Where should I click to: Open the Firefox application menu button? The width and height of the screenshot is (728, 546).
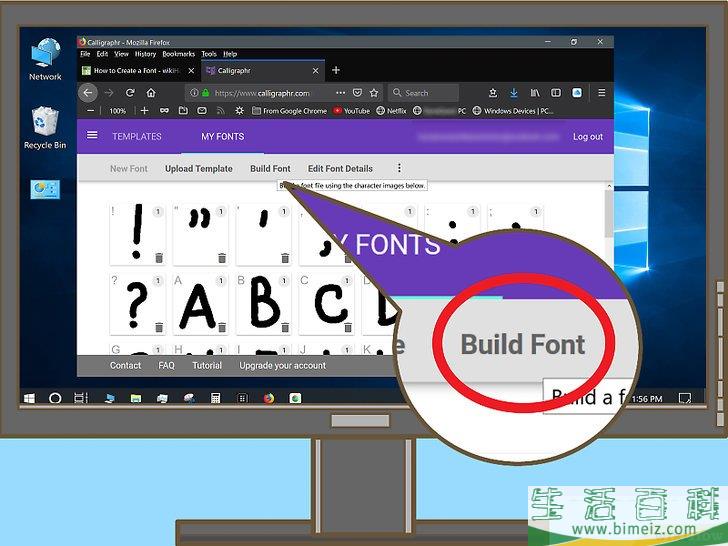pos(601,93)
